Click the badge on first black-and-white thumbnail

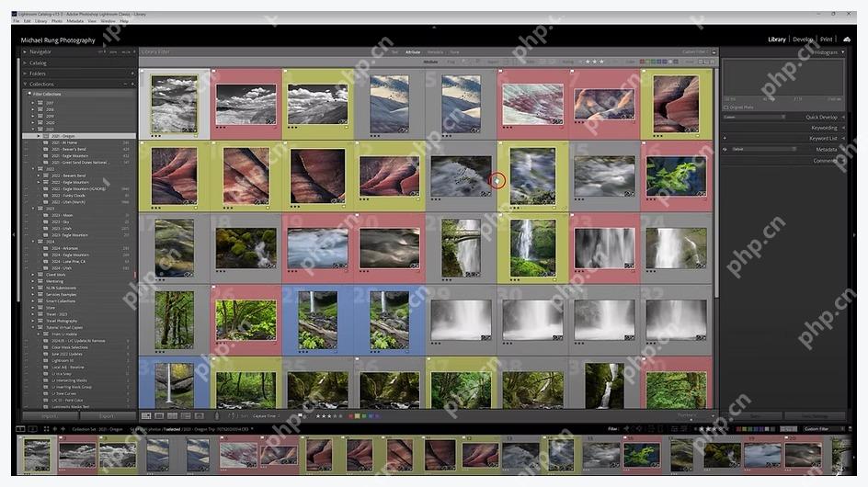pyautogui.click(x=191, y=130)
